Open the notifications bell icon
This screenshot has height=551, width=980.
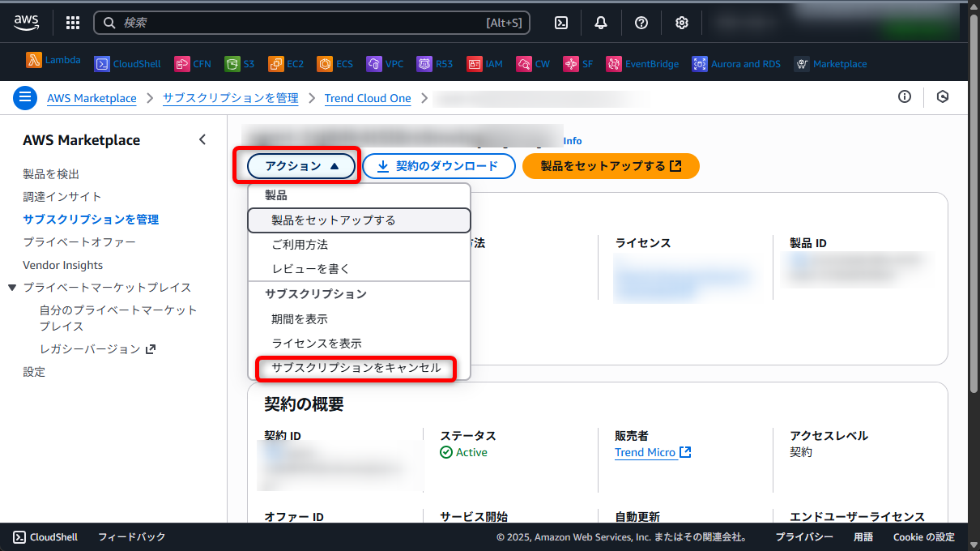tap(601, 23)
